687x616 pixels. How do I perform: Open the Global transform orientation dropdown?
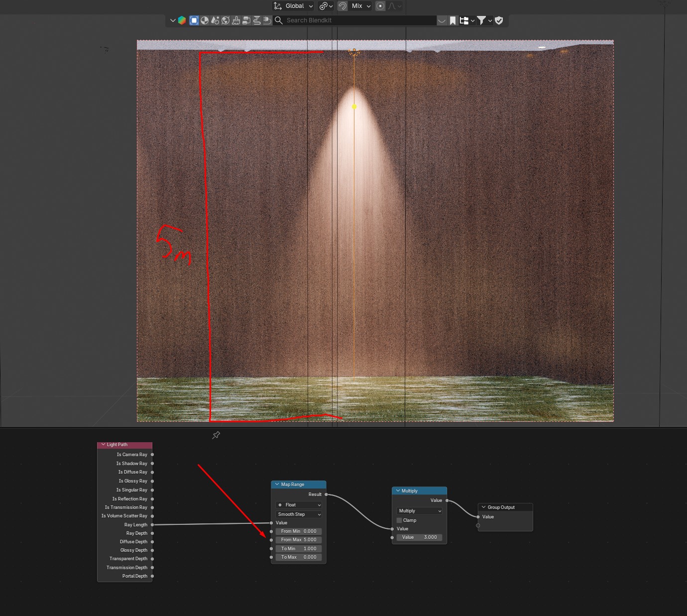click(x=293, y=6)
